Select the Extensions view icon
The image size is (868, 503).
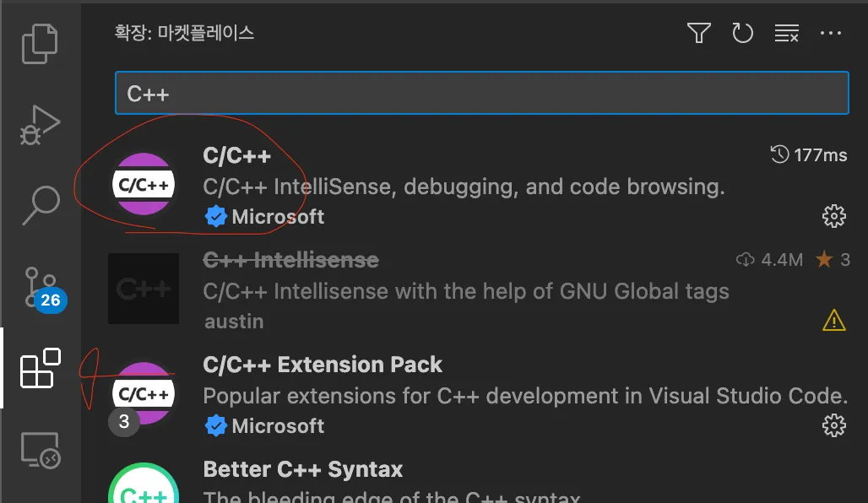click(40, 369)
